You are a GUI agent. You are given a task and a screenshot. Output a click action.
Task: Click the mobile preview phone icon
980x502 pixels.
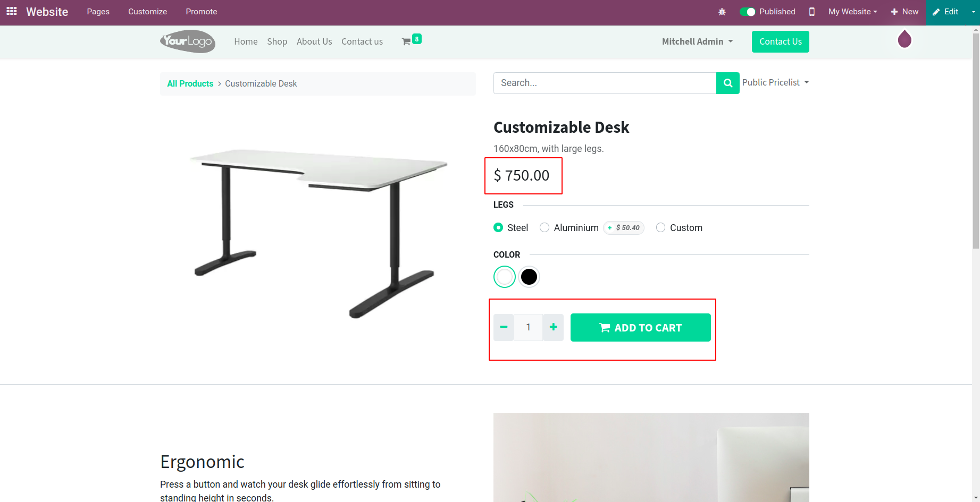811,12
